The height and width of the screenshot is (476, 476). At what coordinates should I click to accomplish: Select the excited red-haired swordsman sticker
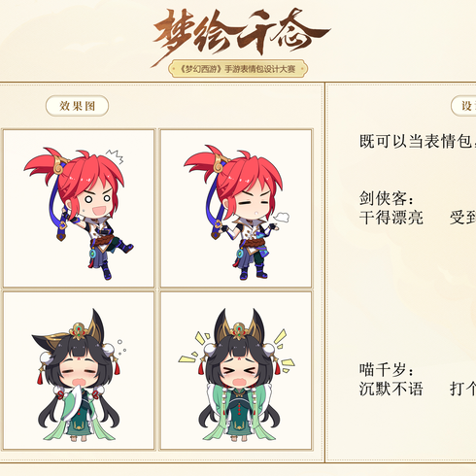tap(79, 208)
